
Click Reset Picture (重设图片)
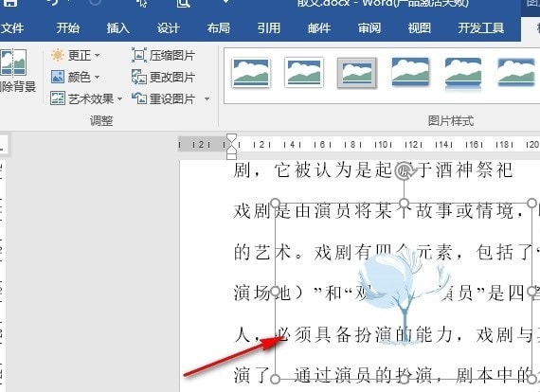coord(163,98)
